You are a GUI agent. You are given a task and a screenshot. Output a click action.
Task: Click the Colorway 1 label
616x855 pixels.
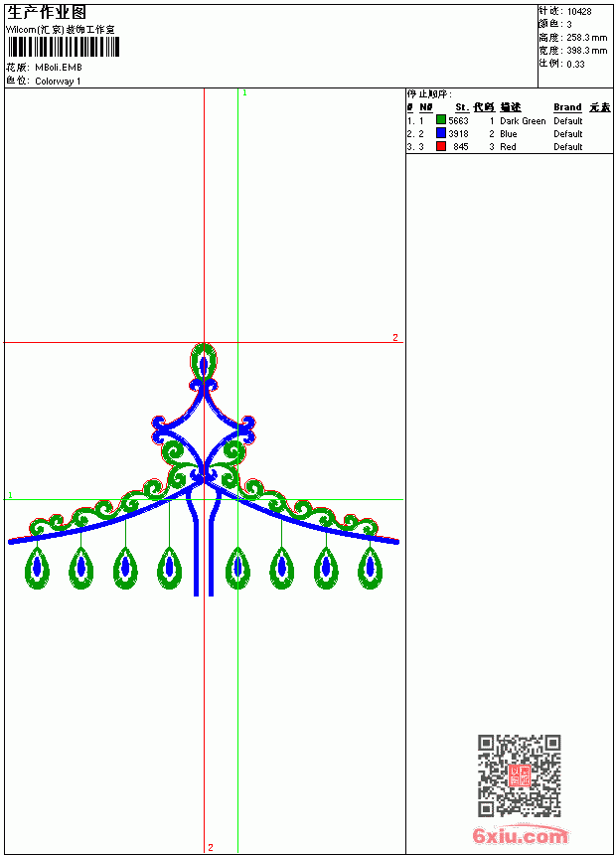[58, 82]
